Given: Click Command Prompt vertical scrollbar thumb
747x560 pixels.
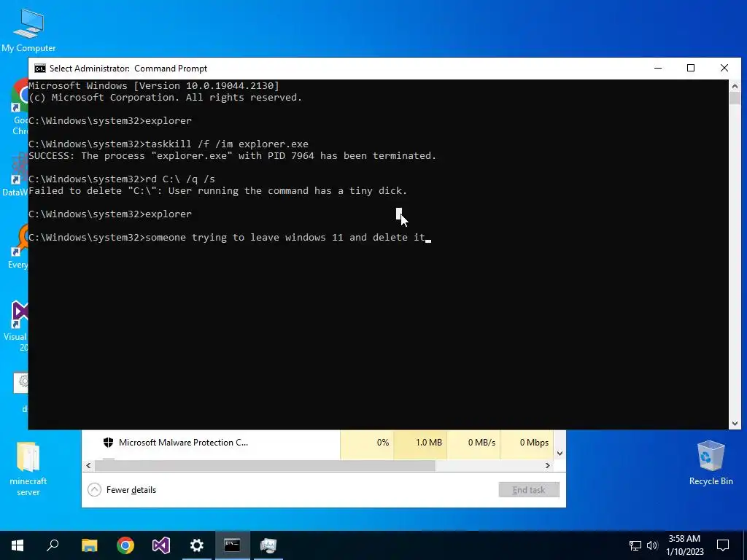Looking at the screenshot, I should 735,98.
